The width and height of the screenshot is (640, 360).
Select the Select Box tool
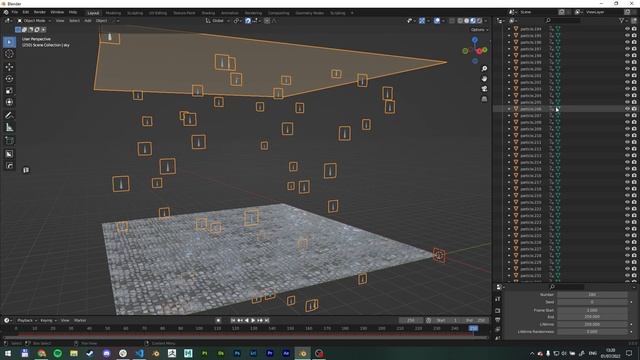click(9, 42)
